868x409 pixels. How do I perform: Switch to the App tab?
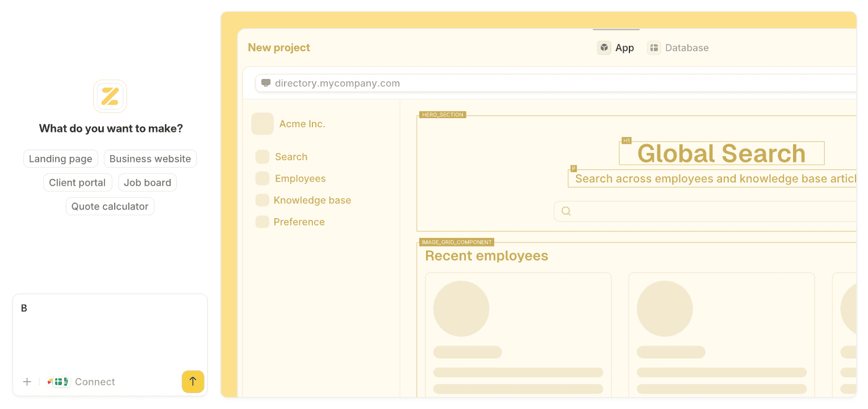point(616,48)
